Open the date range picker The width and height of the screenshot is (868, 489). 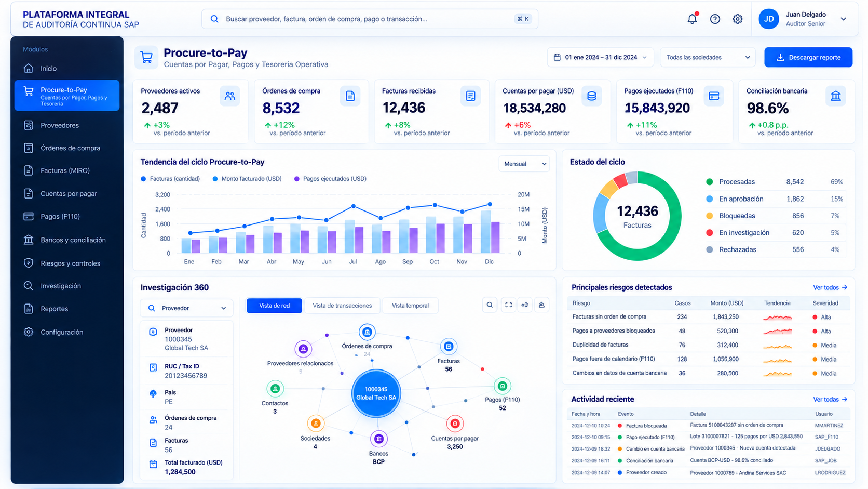[x=601, y=57]
